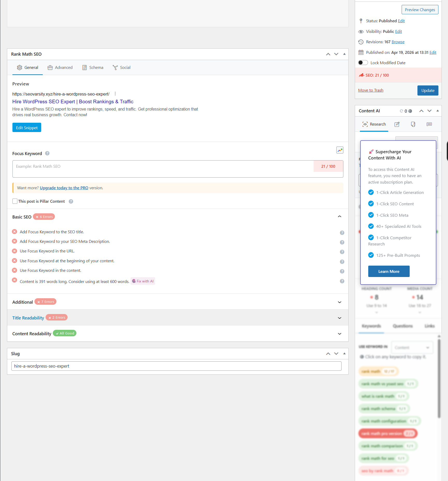Click Content AI credits help icon
The image size is (448, 481).
tap(410, 111)
